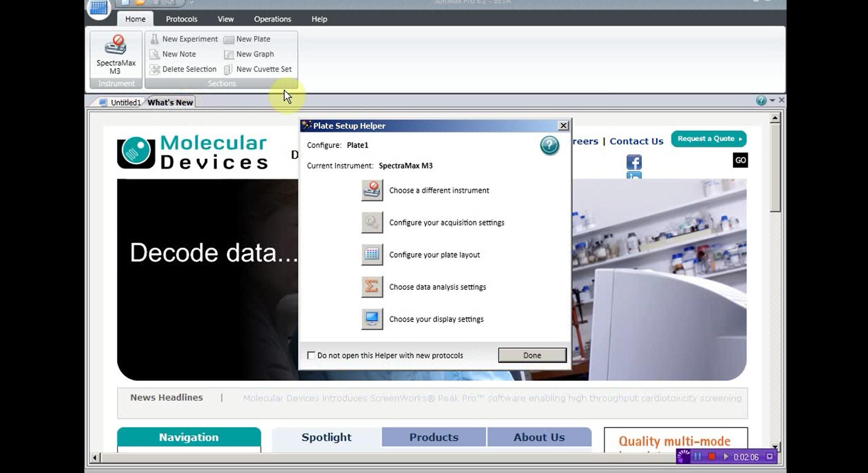868x473 pixels.
Task: Add a New Cuvette Set
Action: (x=258, y=69)
